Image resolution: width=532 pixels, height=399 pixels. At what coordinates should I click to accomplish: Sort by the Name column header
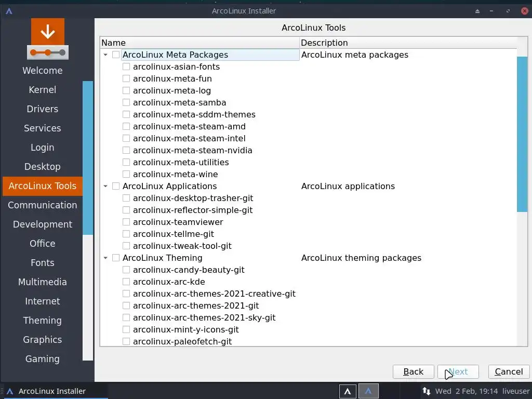point(200,43)
